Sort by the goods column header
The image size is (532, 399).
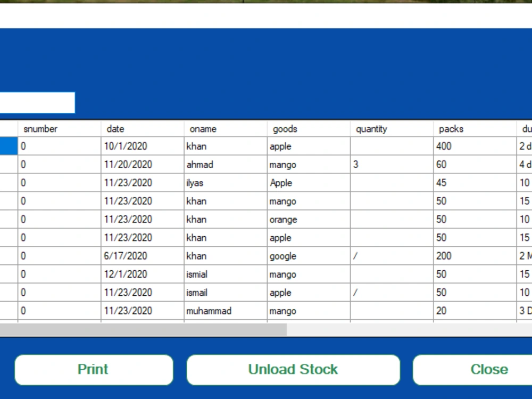(285, 129)
